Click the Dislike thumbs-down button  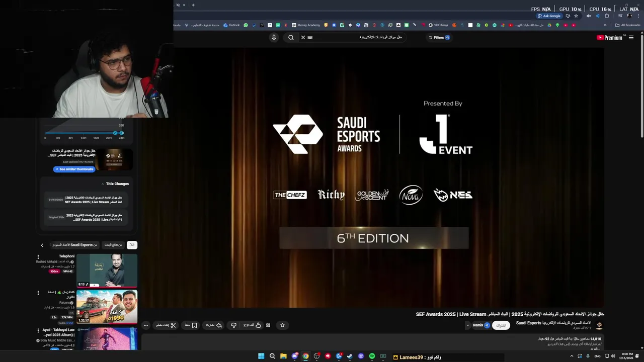(233, 325)
